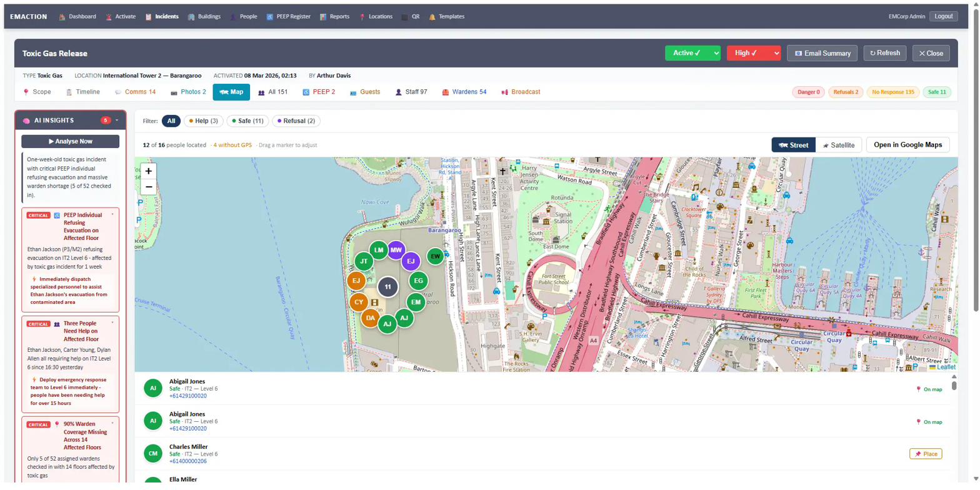The height and width of the screenshot is (490, 980).
Task: Switch map to Street view
Action: pyautogui.click(x=794, y=145)
